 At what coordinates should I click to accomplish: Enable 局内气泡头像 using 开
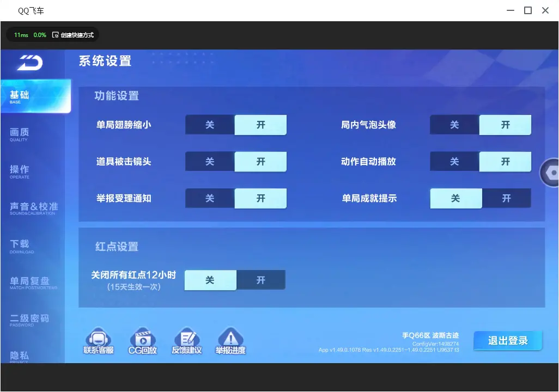pos(505,125)
